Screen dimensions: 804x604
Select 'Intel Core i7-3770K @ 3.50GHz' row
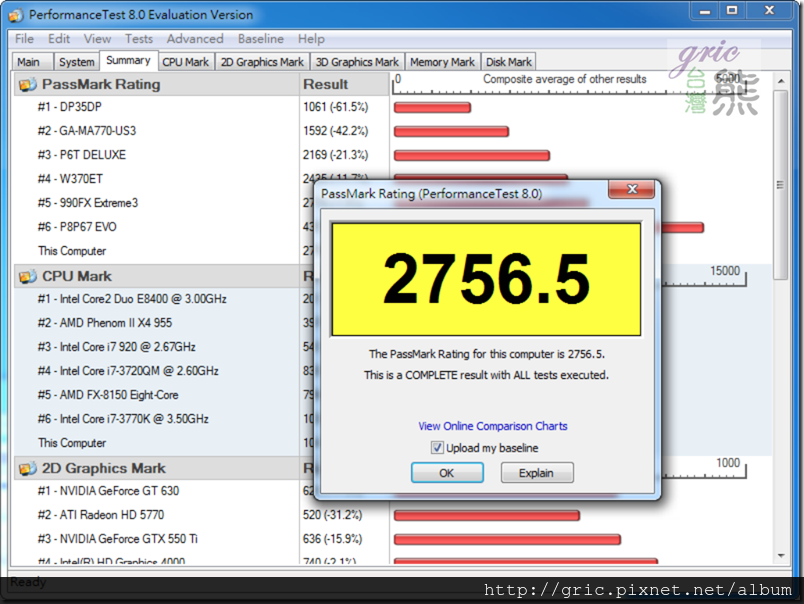tap(123, 419)
